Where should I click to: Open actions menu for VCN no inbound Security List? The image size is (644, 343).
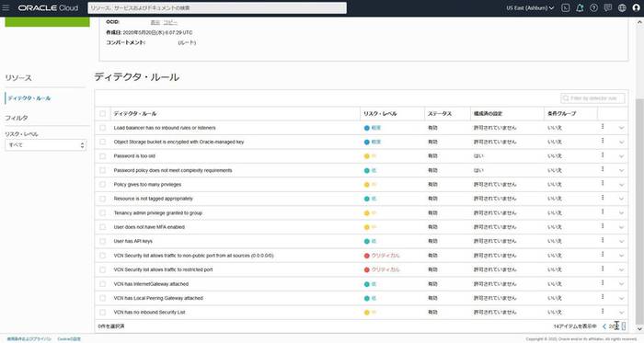(x=603, y=311)
